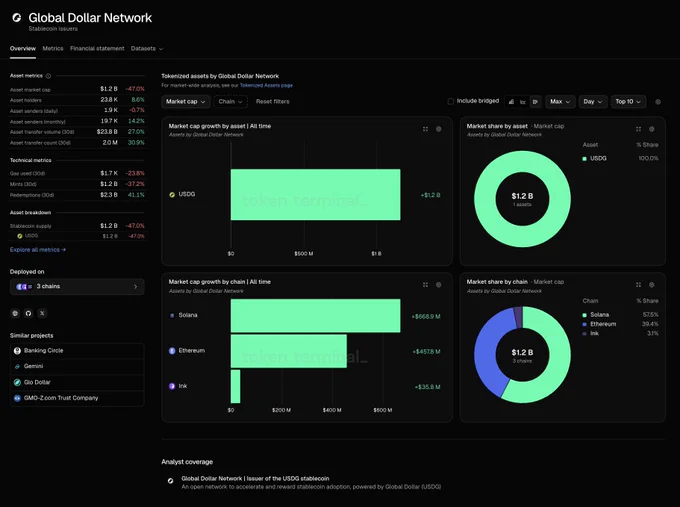Open the Max time range dropdown
Screen dimensions: 680x507
click(x=560, y=101)
